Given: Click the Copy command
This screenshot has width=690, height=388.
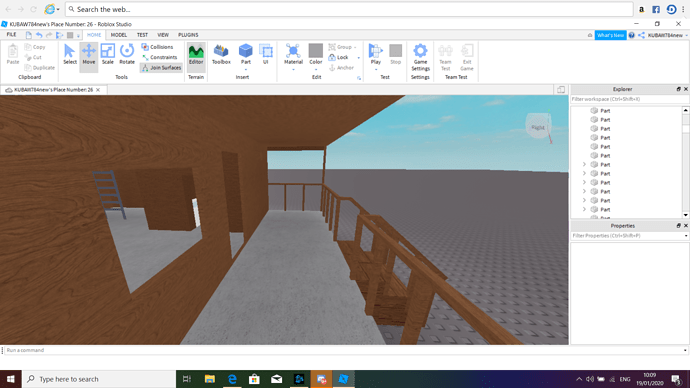Looking at the screenshot, I should click(x=35, y=47).
